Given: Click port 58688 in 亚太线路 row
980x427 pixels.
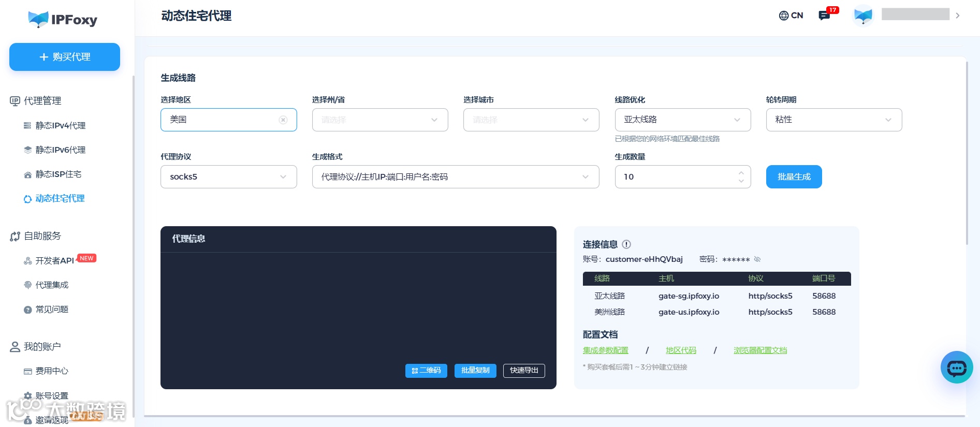Looking at the screenshot, I should 824,296.
